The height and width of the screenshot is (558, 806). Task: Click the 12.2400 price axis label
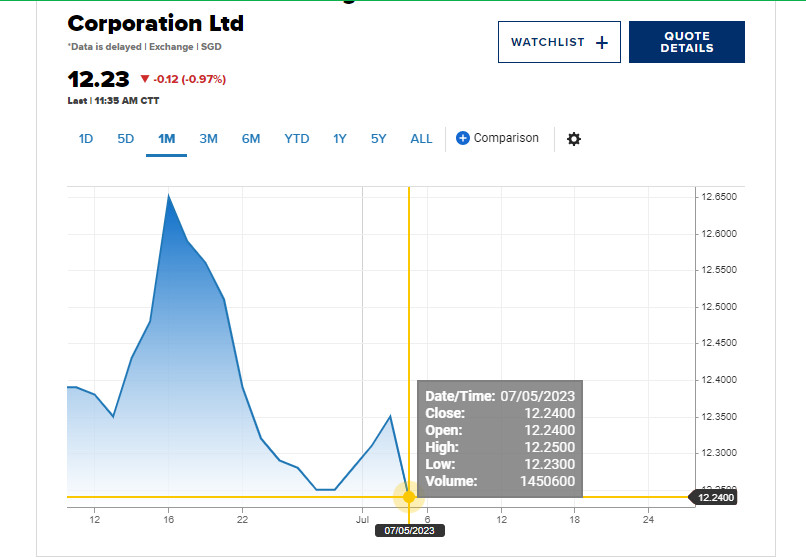point(716,497)
